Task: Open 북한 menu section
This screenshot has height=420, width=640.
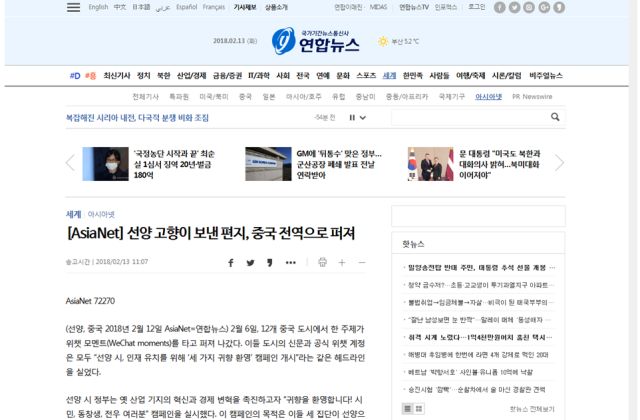Action: 164,76
